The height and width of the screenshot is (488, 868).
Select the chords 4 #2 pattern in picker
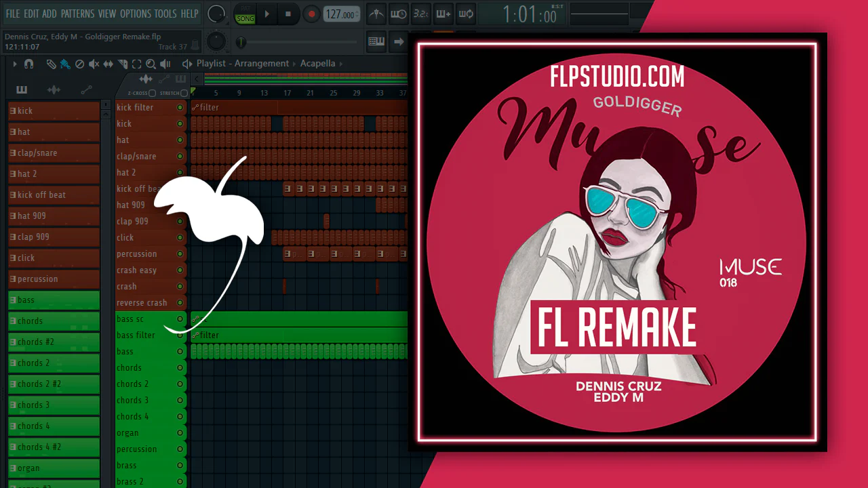(x=54, y=447)
